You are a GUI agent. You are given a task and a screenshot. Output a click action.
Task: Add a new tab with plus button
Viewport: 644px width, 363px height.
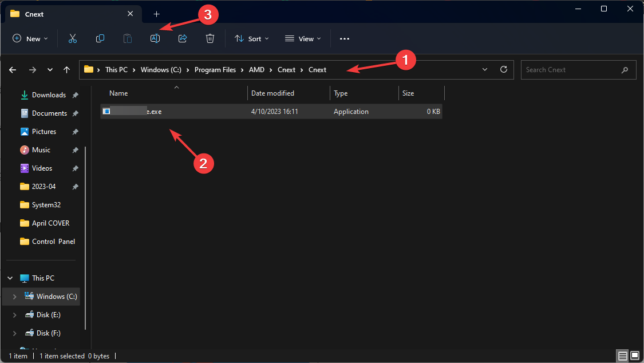(156, 14)
